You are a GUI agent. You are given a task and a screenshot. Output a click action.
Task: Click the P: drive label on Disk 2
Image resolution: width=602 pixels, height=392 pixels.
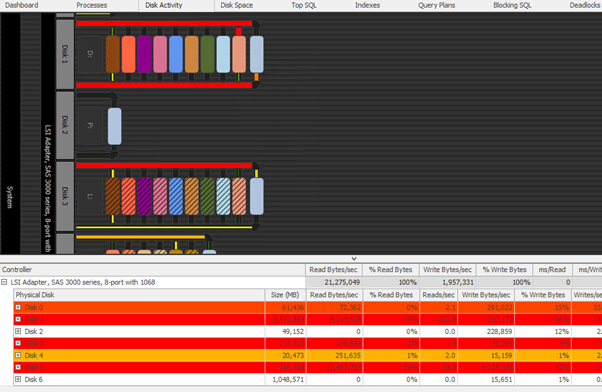tap(90, 126)
